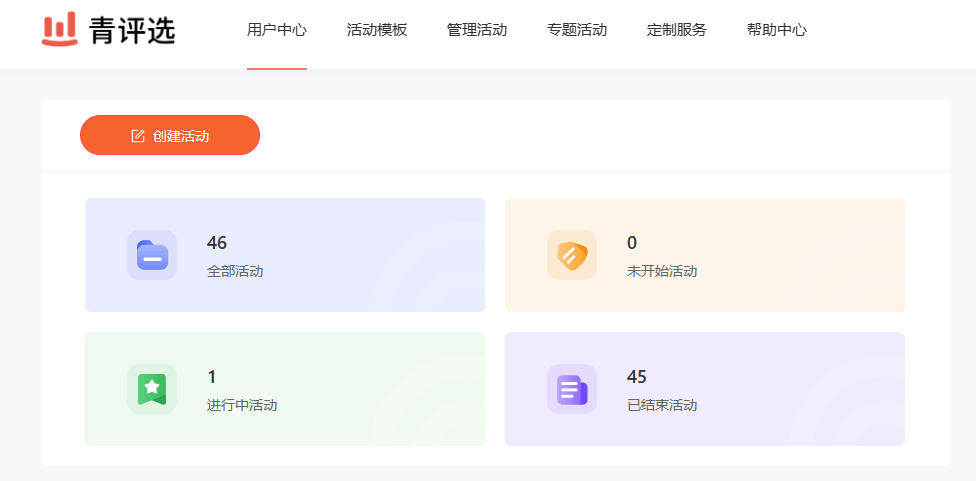The width and height of the screenshot is (976, 481).
Task: Click the 创建活动 button
Action: (170, 135)
